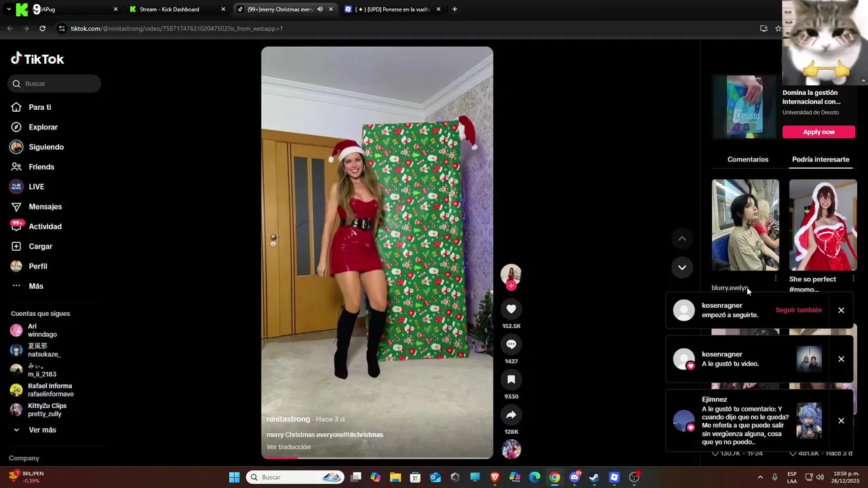Open Mensajes inbox
The height and width of the screenshot is (488, 868).
click(x=37, y=207)
